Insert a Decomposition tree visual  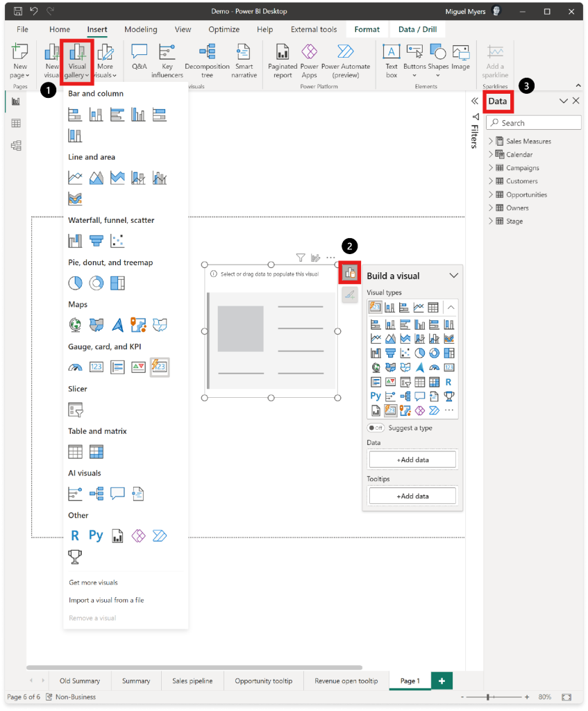point(207,61)
